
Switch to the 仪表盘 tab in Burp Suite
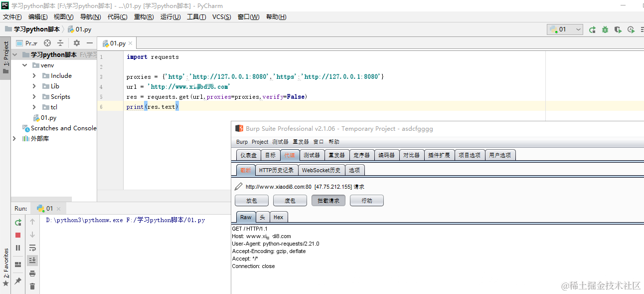248,155
